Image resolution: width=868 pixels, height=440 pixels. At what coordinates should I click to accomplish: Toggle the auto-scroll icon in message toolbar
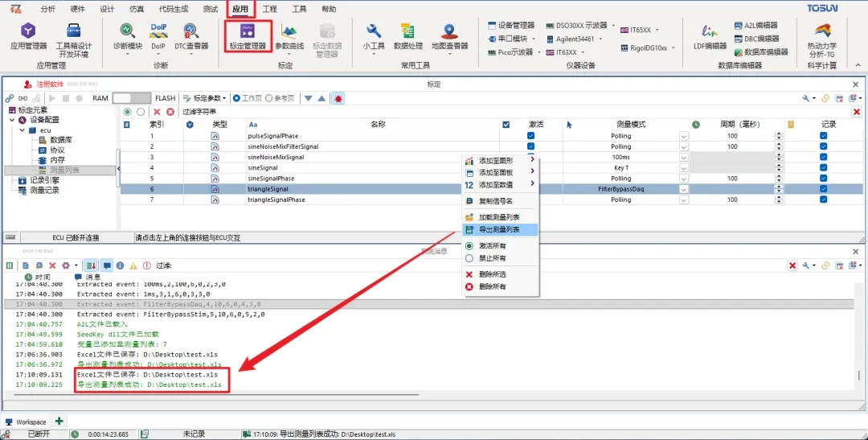[x=92, y=265]
